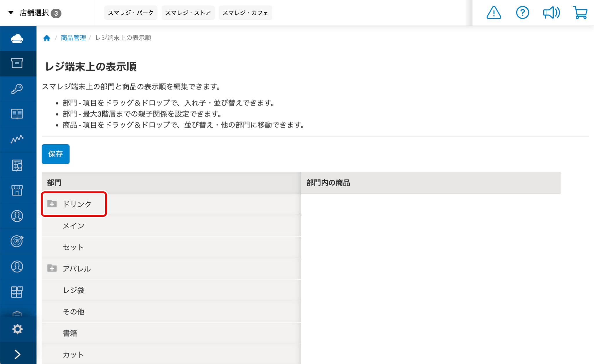
Task: Expand the アパレル folder plus icon
Action: coord(52,268)
